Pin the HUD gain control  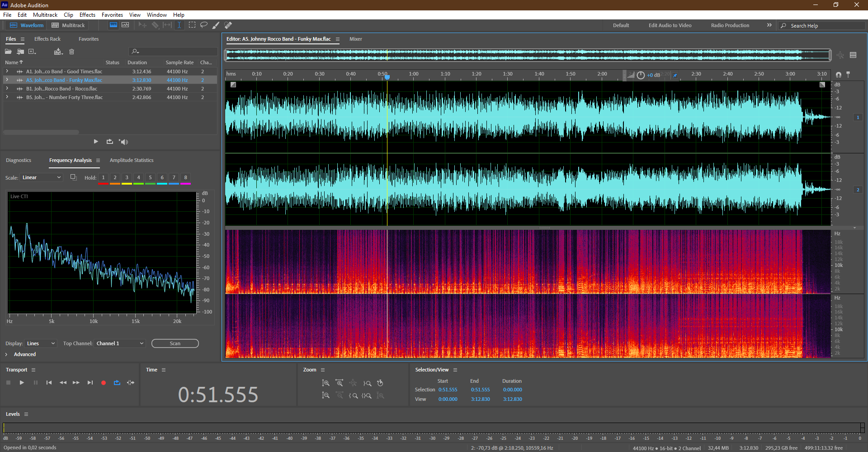[x=675, y=75]
